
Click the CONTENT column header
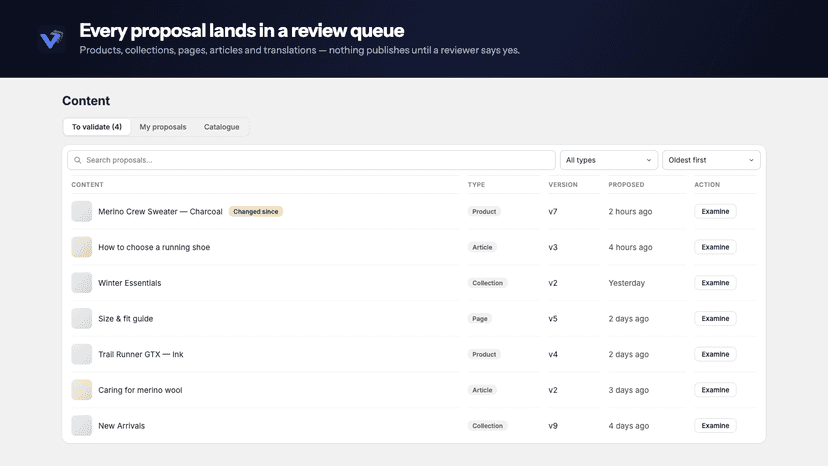pyautogui.click(x=88, y=185)
